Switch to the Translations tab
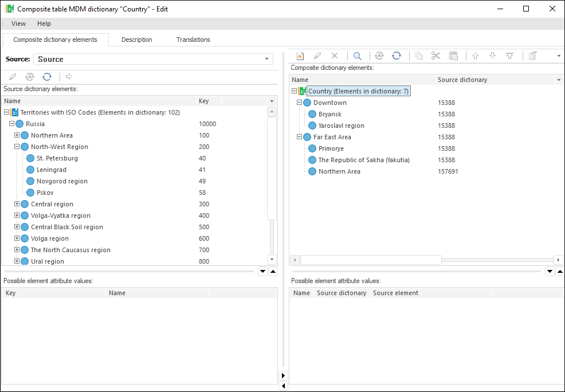This screenshot has width=565, height=392. (193, 40)
